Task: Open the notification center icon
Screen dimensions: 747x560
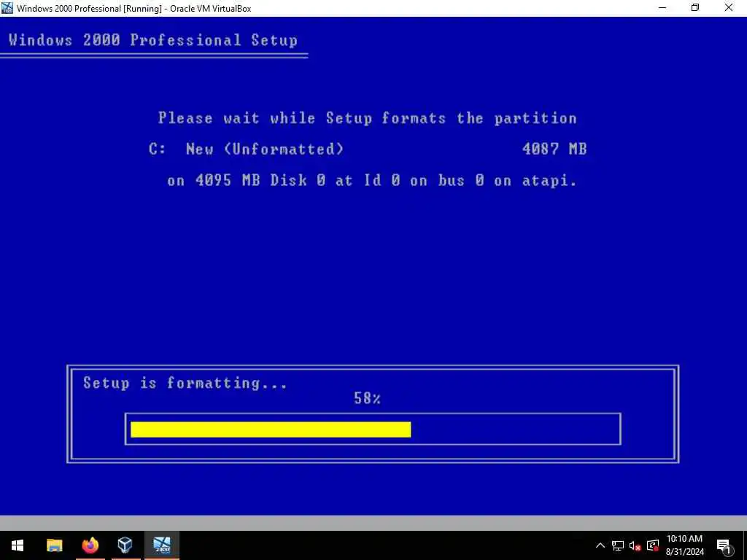Action: (x=724, y=545)
